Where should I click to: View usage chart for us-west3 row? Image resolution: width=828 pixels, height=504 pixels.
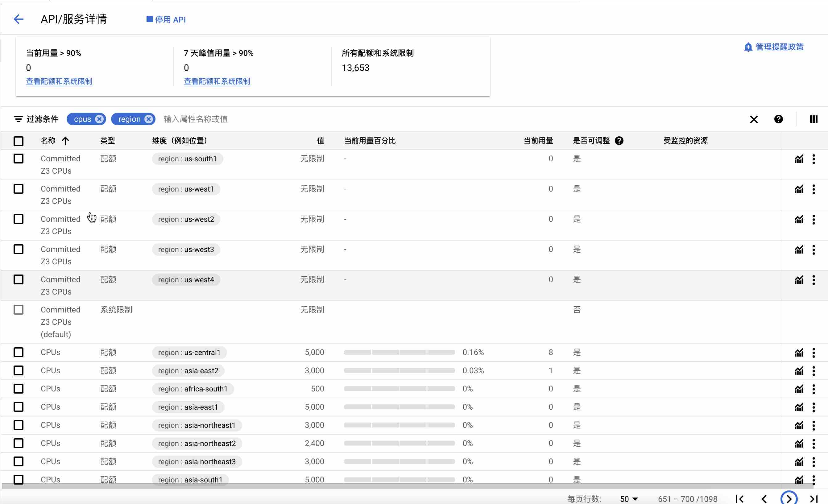click(799, 249)
